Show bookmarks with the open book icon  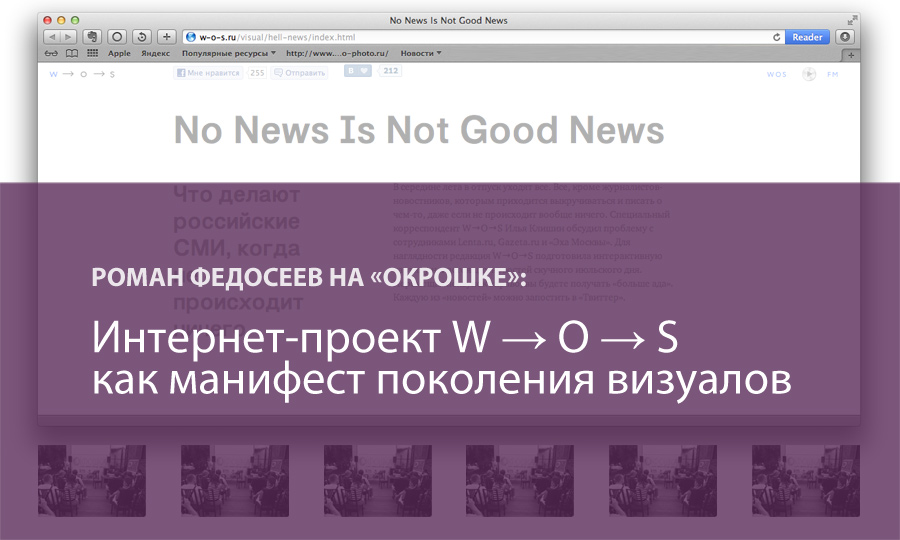click(72, 53)
